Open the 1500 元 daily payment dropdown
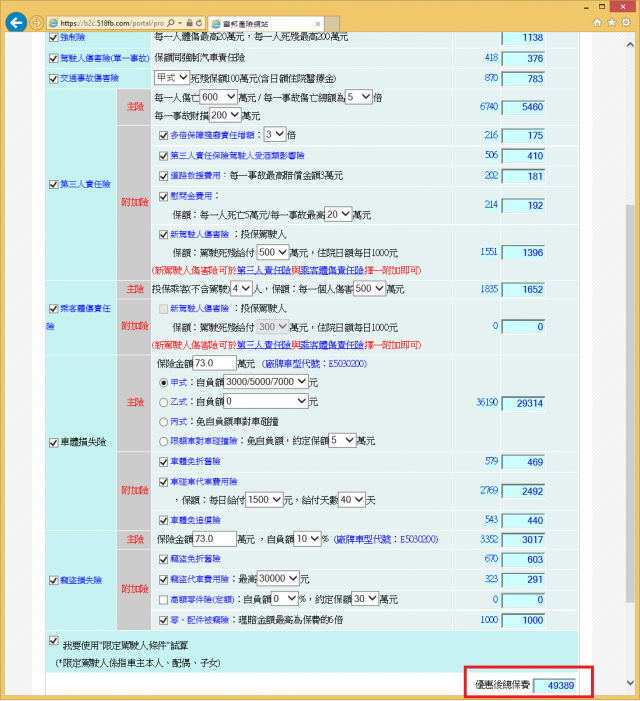 264,499
